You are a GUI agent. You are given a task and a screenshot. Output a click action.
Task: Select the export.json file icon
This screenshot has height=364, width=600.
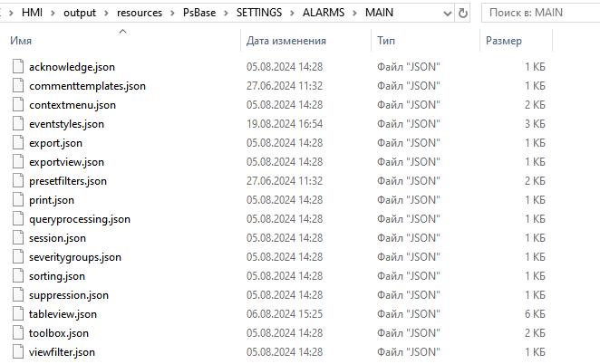(18, 143)
